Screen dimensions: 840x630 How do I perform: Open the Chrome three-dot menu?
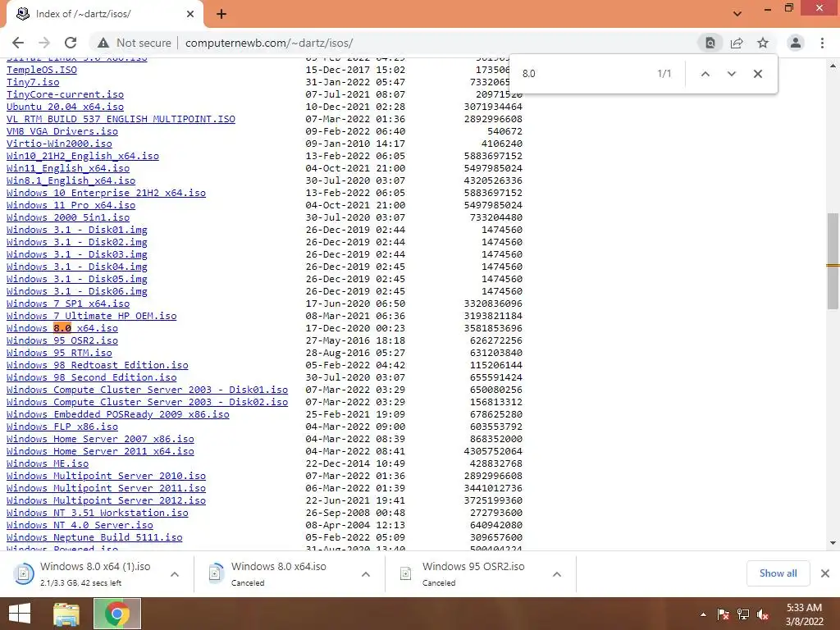[x=822, y=43]
